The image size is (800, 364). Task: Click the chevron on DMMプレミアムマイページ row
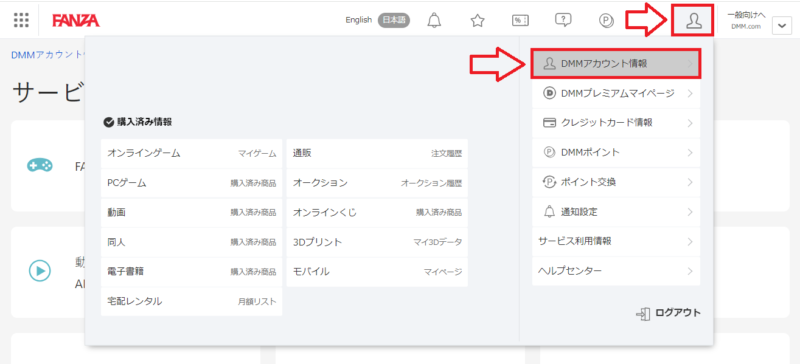click(x=690, y=93)
